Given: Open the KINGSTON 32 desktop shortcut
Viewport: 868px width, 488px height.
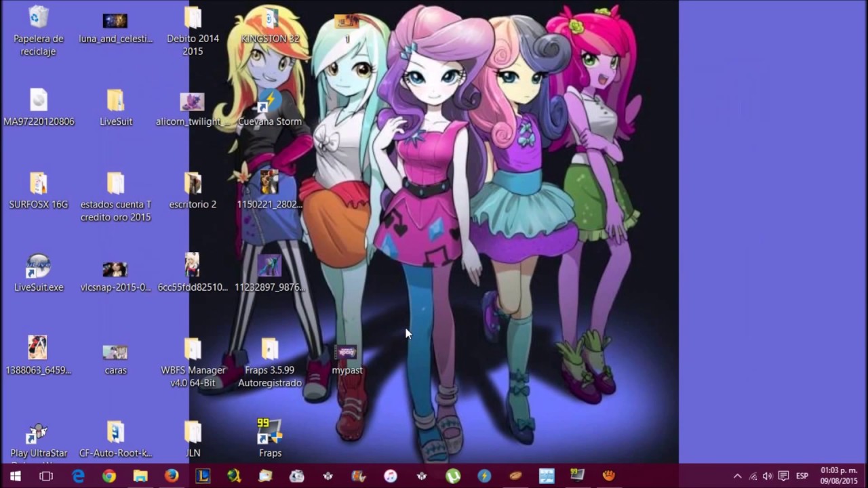Looking at the screenshot, I should click(x=270, y=26).
